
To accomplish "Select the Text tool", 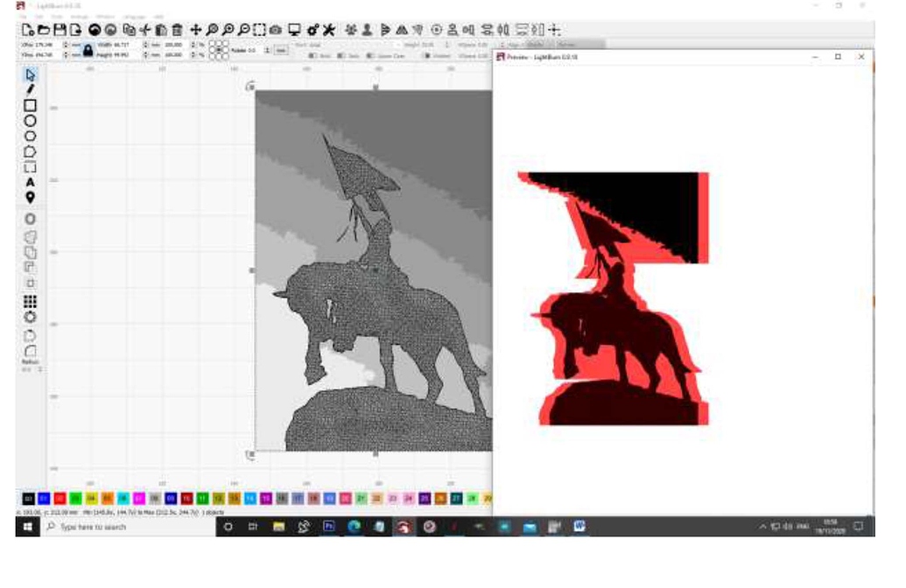I will (29, 182).
